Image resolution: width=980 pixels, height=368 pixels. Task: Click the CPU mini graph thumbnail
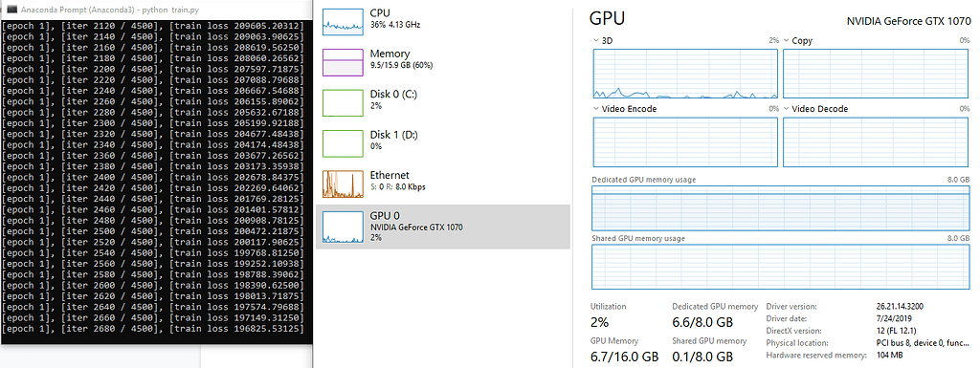pos(343,21)
